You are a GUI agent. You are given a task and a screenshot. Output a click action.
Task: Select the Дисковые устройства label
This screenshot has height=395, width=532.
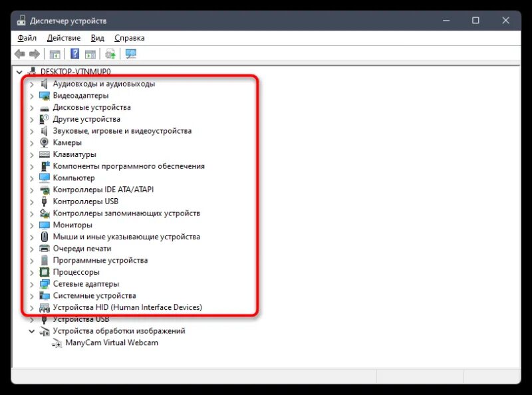pos(92,107)
